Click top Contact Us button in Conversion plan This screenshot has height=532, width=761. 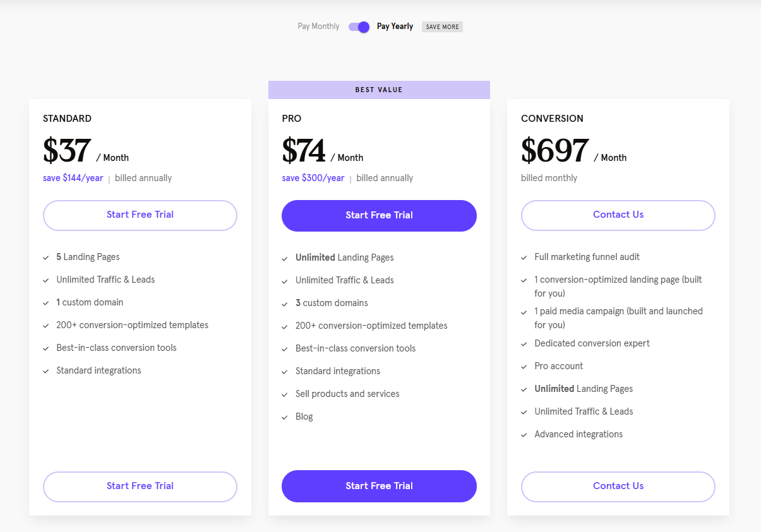618,215
